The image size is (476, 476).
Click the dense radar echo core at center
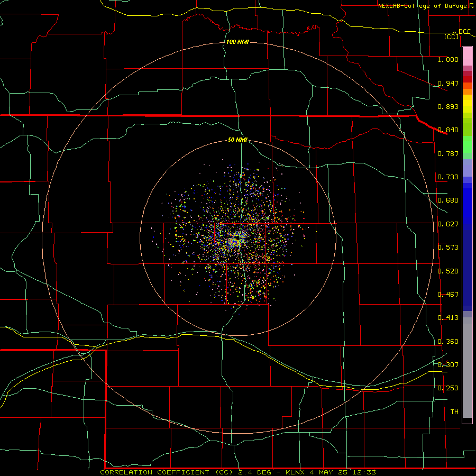(x=237, y=239)
